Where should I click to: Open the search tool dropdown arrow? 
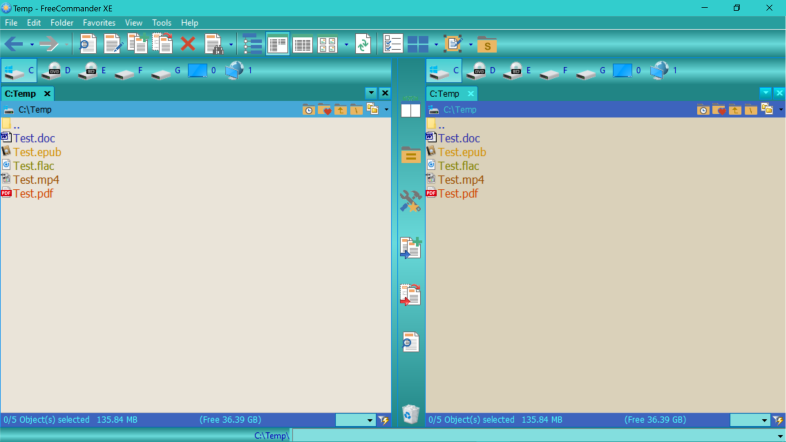click(231, 45)
